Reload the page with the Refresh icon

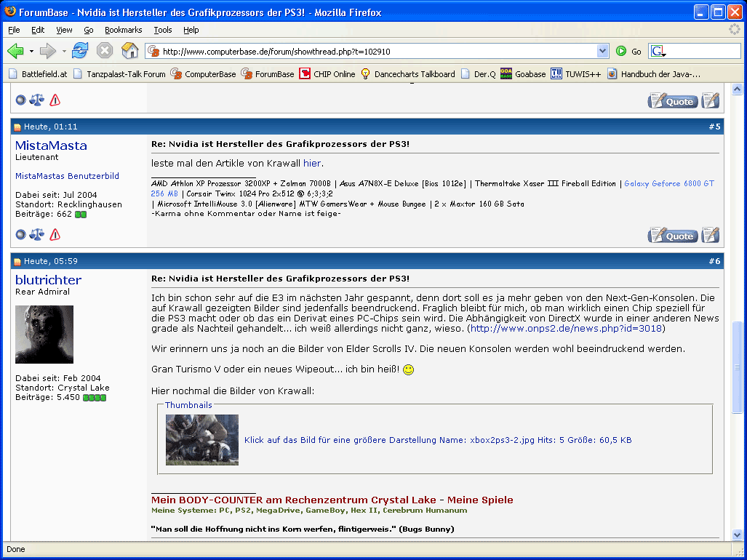click(80, 50)
